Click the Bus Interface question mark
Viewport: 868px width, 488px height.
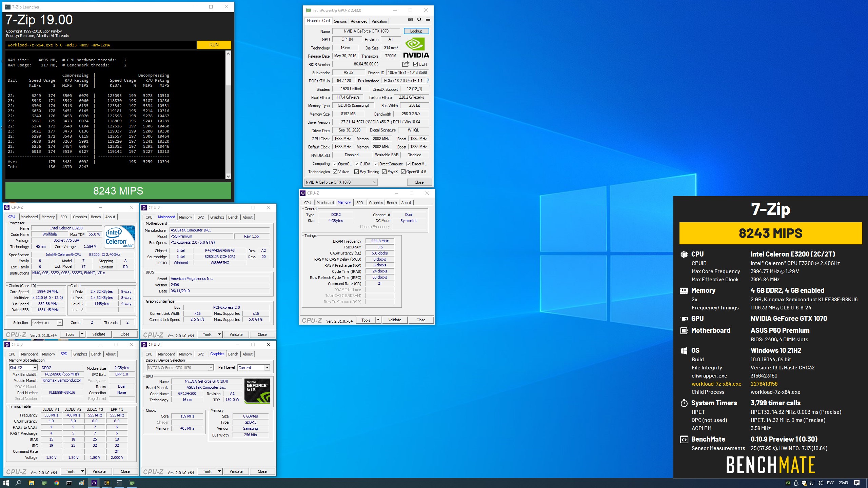tap(428, 81)
